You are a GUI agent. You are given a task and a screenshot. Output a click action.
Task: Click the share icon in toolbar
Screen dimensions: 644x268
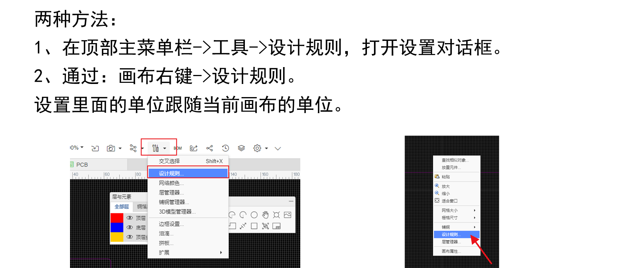coord(210,148)
